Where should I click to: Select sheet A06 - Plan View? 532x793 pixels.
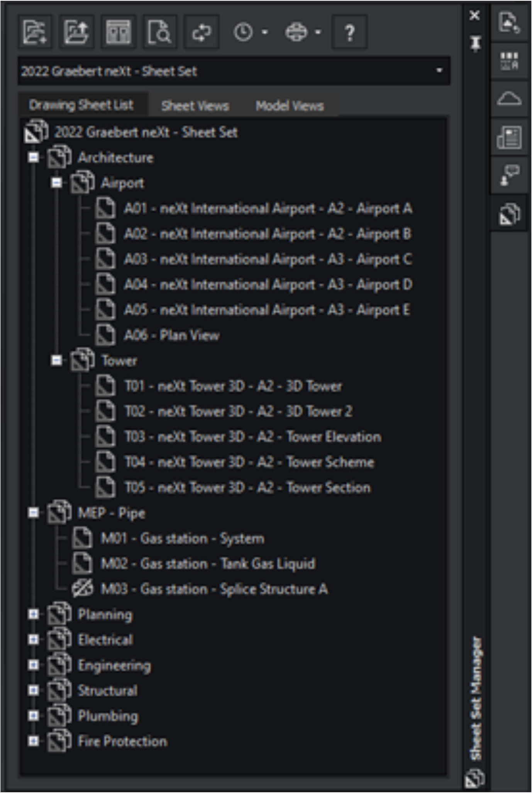(172, 335)
